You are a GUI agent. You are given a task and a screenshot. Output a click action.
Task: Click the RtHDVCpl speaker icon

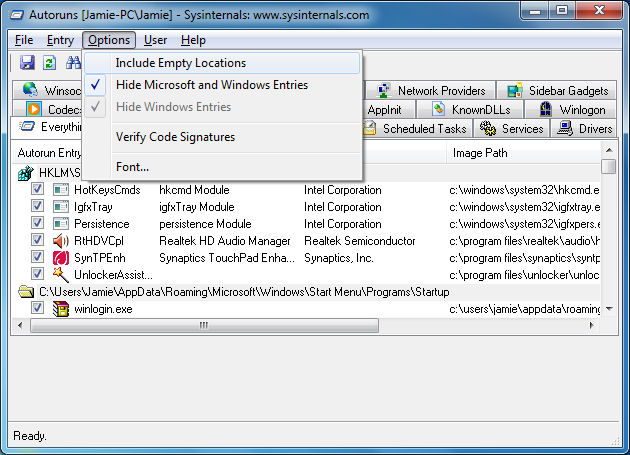click(61, 241)
